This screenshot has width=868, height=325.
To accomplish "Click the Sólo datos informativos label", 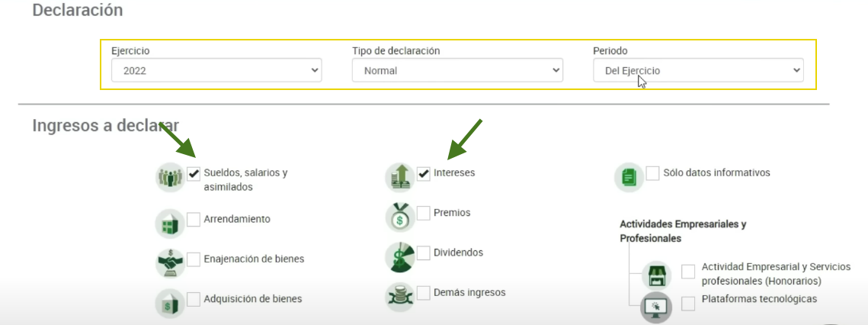I will pos(717,172).
